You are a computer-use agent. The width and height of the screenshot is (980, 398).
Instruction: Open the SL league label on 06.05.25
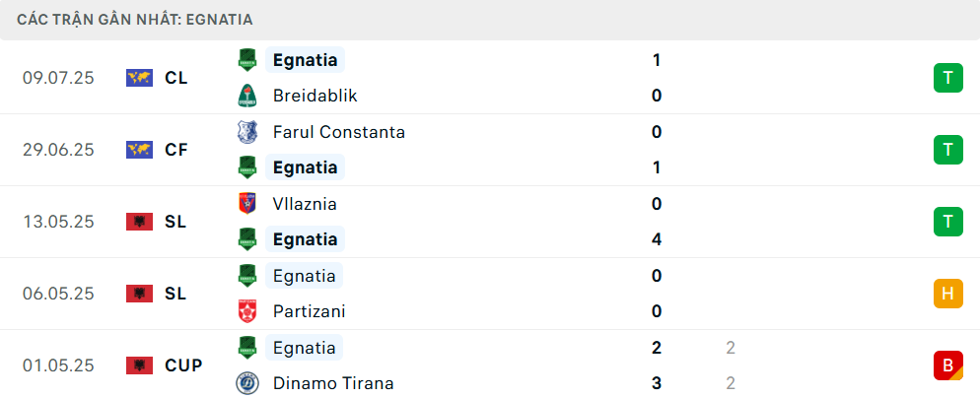click(x=176, y=294)
